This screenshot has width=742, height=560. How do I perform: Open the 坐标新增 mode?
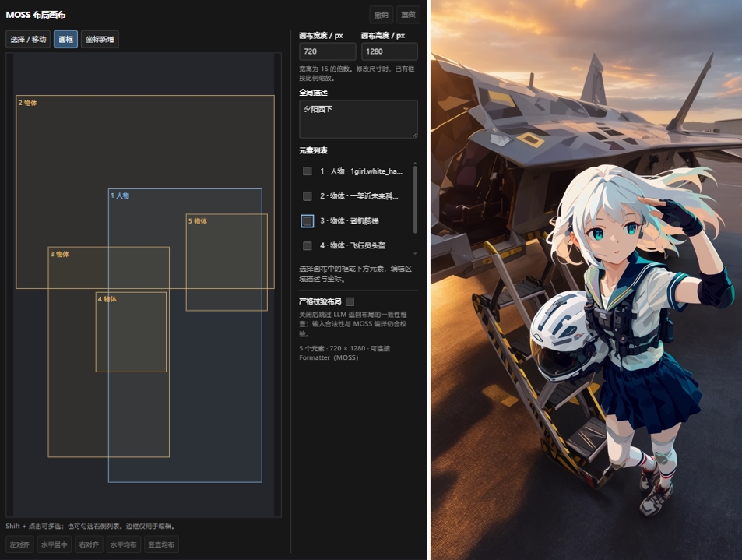click(x=100, y=39)
